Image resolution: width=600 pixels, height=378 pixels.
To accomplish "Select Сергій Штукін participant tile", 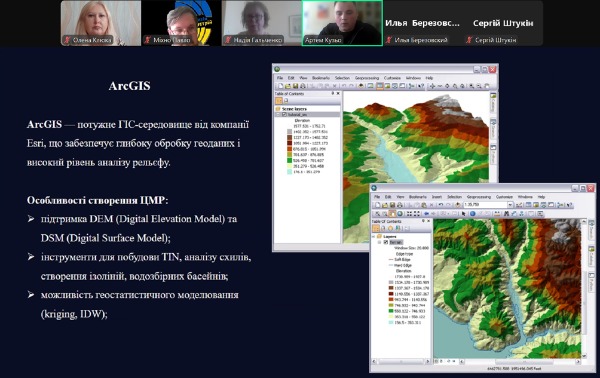I will (x=503, y=23).
